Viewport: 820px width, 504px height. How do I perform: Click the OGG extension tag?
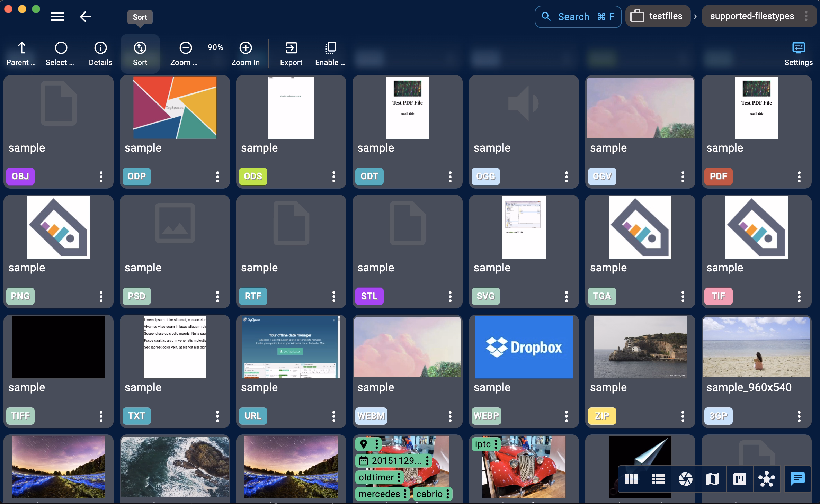486,176
